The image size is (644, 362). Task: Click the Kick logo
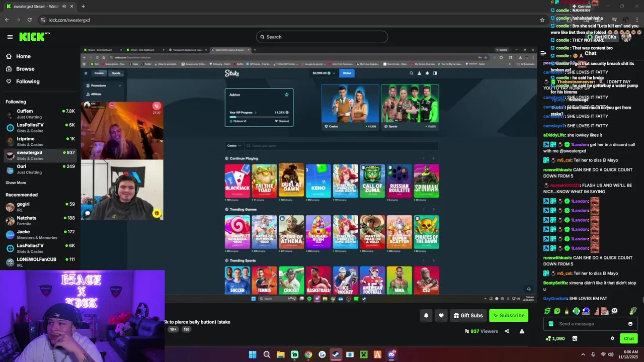point(34,37)
